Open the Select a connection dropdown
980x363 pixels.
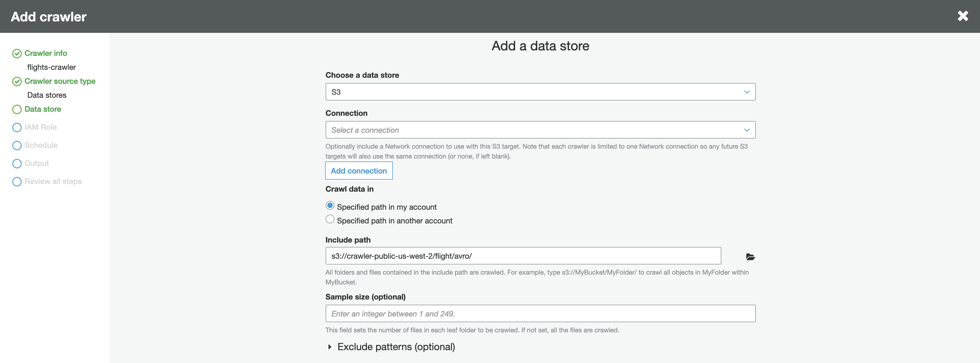(x=540, y=130)
